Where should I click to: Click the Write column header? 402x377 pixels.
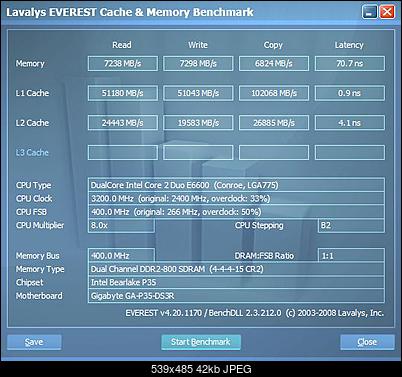click(198, 45)
